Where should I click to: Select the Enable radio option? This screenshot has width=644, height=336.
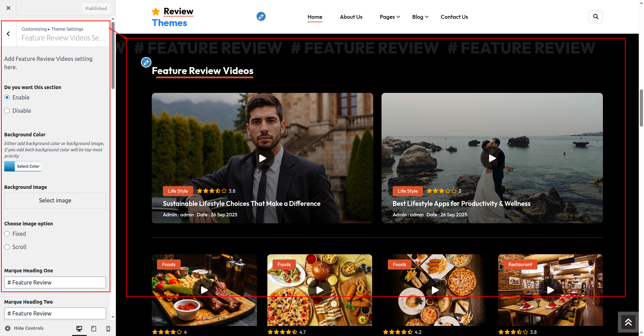click(7, 97)
